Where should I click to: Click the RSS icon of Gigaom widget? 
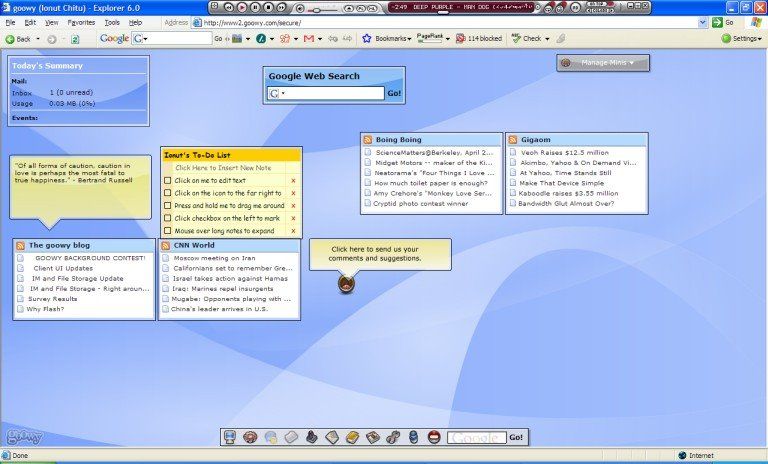point(513,140)
